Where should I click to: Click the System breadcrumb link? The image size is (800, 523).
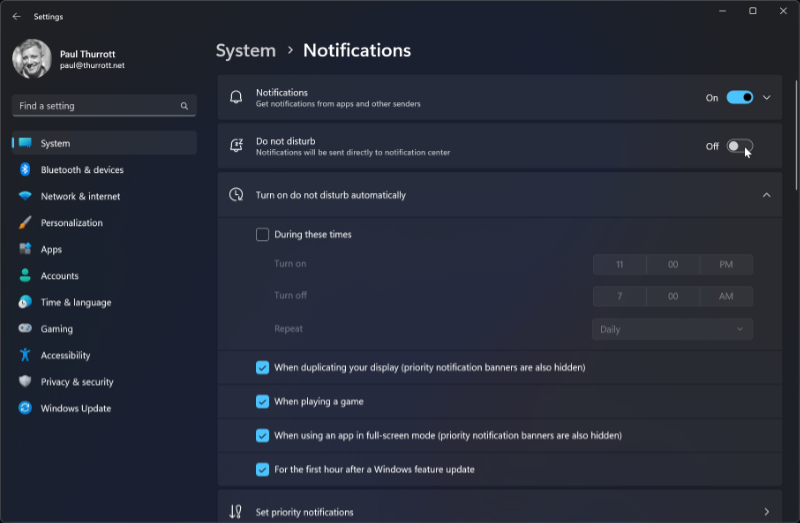[245, 51]
